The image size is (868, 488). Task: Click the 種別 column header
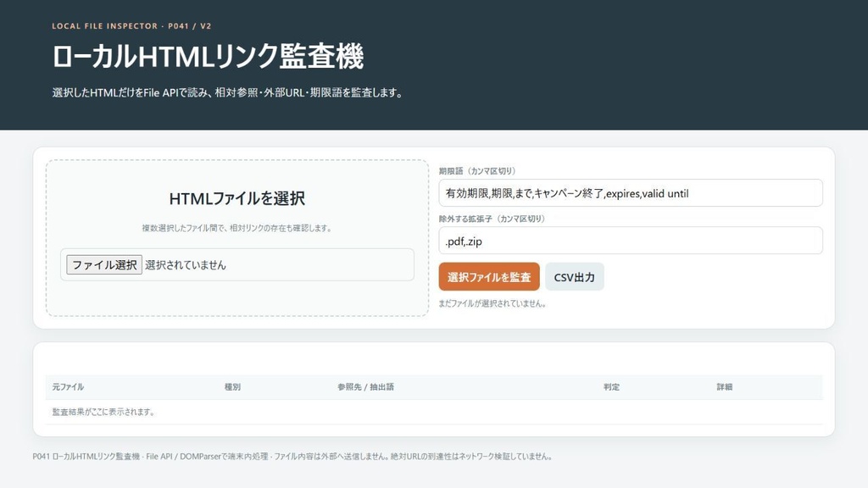tap(232, 386)
